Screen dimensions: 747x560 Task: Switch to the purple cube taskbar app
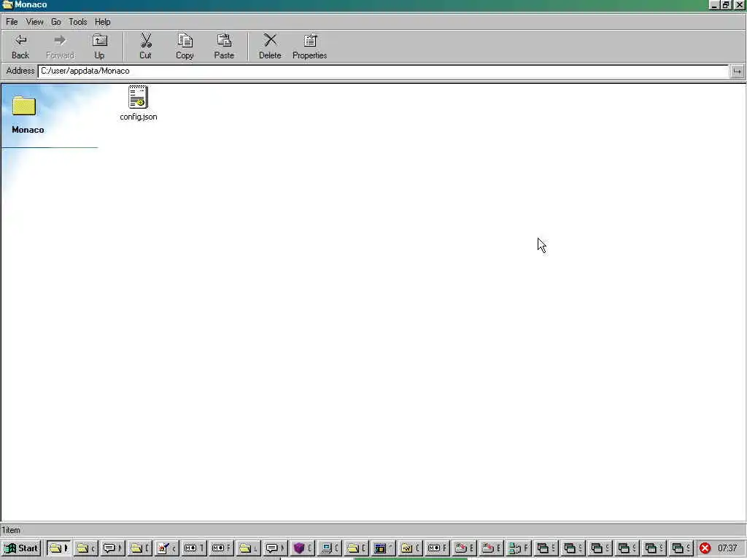(x=302, y=548)
